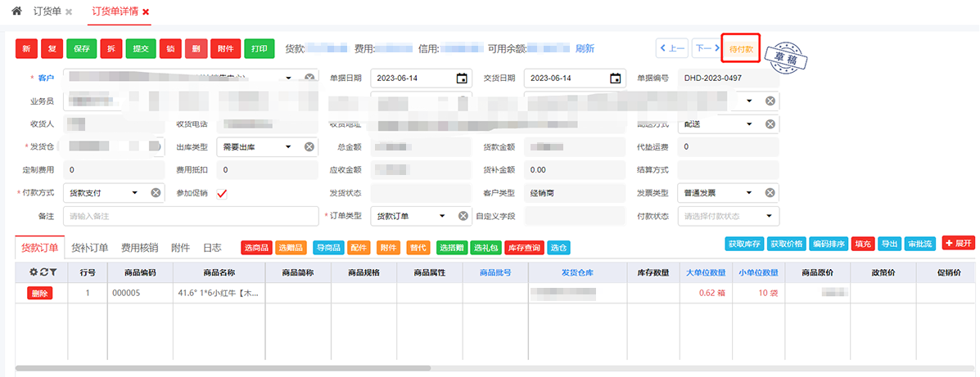Clear the 发票类型 selection
Viewport: 980px width, 377px height.
770,193
